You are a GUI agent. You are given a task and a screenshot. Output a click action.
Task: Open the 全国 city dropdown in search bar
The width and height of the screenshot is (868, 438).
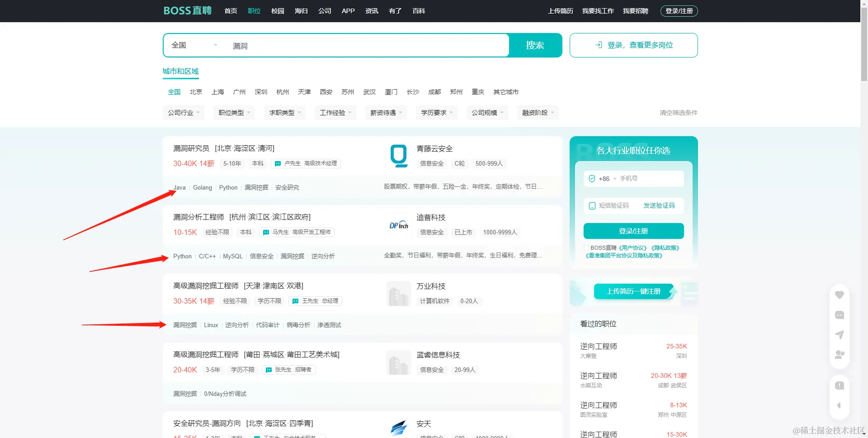194,45
